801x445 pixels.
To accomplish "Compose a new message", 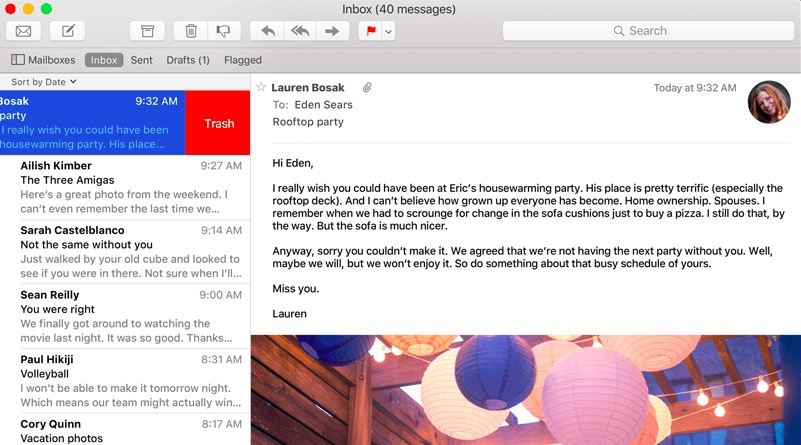I will 67,31.
